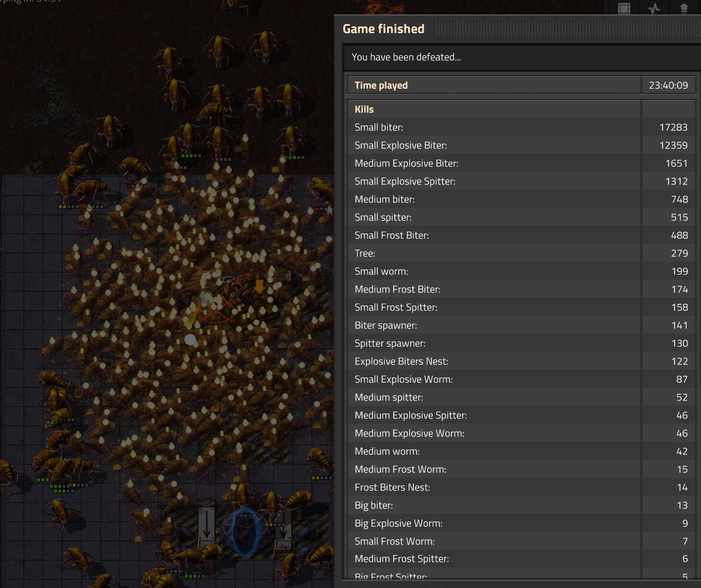
Task: Select the "Medium Explosive Worm:" label
Action: coord(409,433)
